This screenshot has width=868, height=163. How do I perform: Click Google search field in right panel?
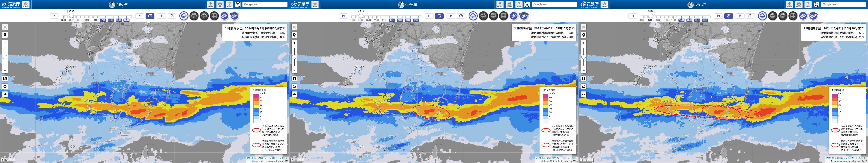pyautogui.click(x=843, y=4)
